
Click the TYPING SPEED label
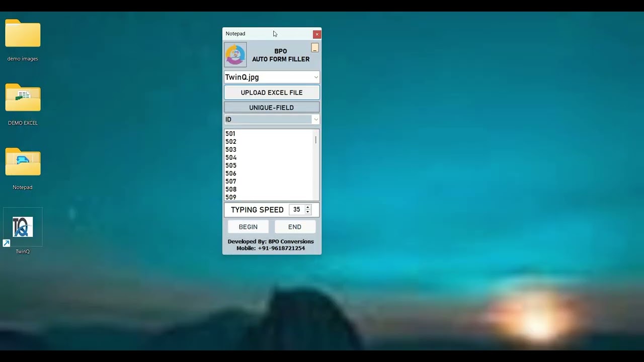click(x=257, y=210)
